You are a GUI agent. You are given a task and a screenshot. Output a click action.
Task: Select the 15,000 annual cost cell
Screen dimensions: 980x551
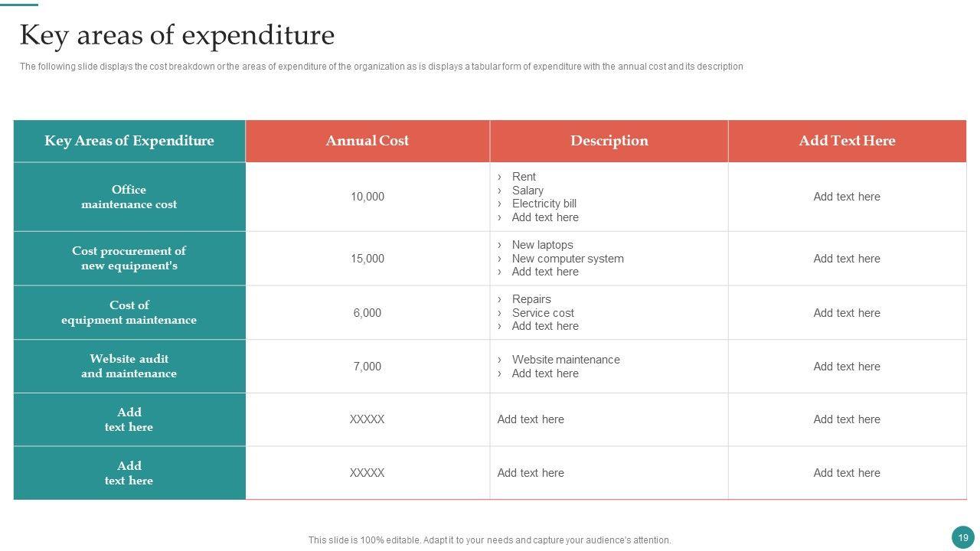pos(367,259)
